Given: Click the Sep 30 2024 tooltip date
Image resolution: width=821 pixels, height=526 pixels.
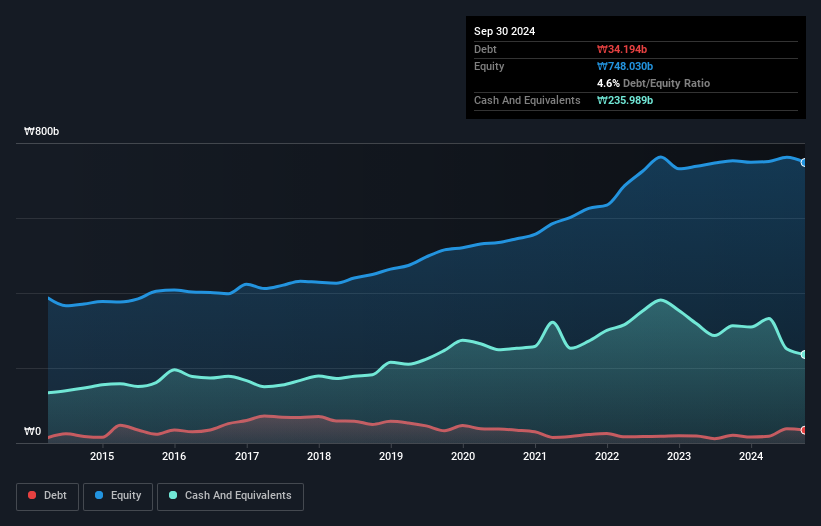Looking at the screenshot, I should pos(504,31).
